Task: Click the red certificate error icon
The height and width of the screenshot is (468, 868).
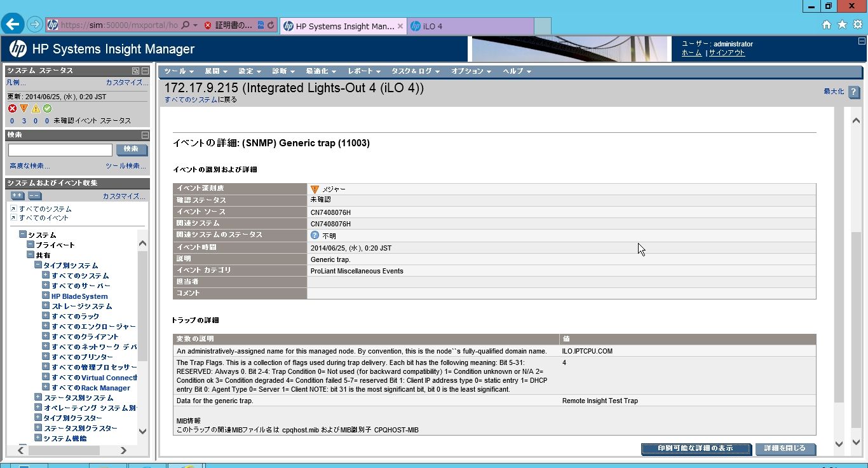Action: click(x=208, y=25)
